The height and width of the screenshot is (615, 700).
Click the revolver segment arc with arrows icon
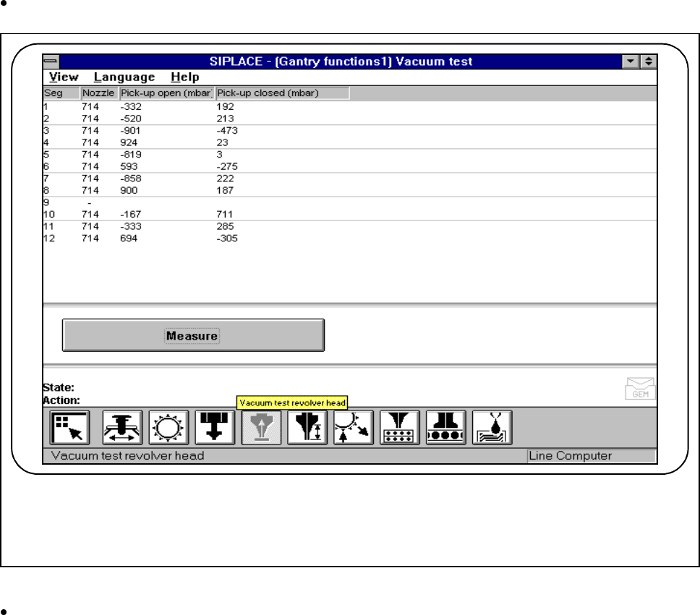[353, 428]
